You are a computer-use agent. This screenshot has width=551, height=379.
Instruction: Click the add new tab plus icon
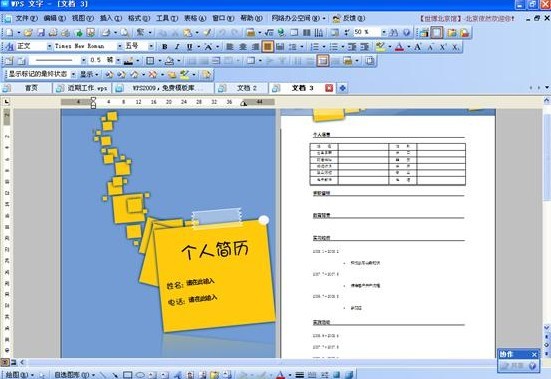(x=342, y=88)
